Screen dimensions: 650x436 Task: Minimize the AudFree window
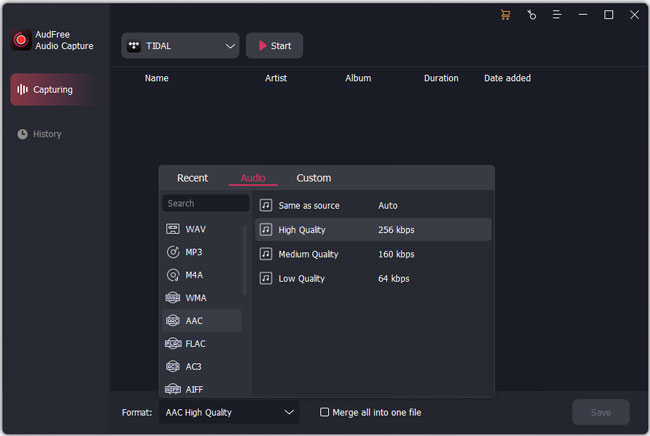pyautogui.click(x=583, y=15)
